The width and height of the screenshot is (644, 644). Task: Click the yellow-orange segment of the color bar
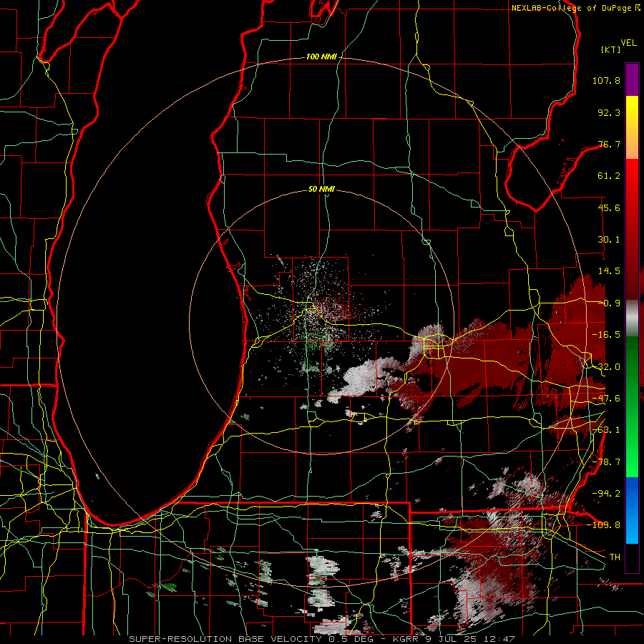click(x=632, y=127)
